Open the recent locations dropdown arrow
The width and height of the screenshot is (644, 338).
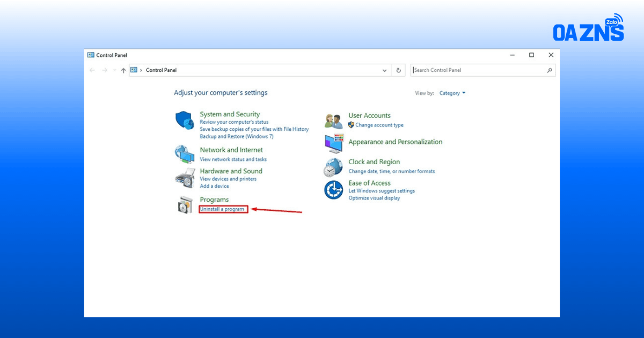114,70
